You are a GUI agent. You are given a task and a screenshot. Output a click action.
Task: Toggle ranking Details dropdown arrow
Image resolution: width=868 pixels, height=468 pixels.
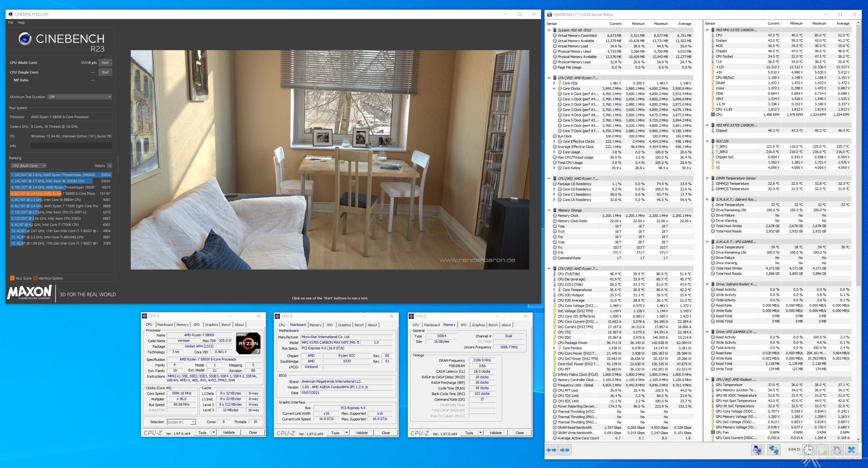pyautogui.click(x=110, y=165)
